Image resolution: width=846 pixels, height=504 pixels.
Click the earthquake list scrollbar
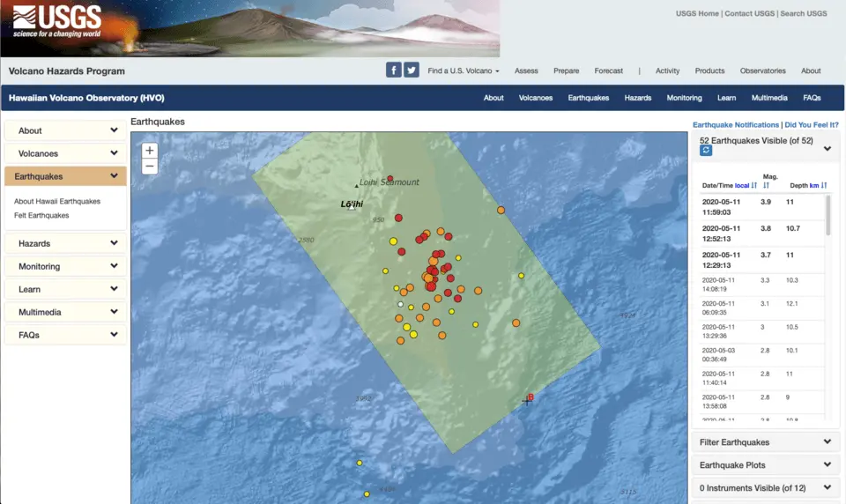827,216
